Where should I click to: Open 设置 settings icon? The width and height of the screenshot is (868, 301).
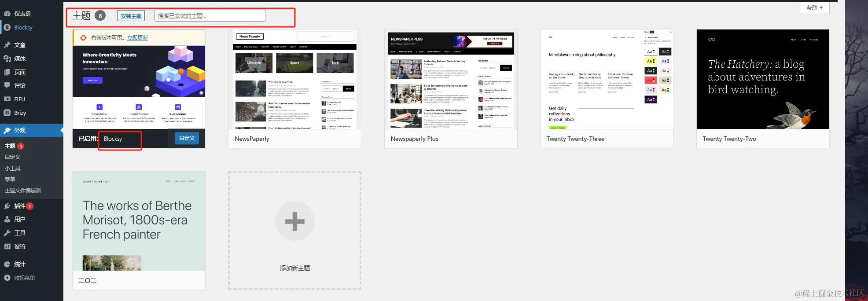[7, 246]
